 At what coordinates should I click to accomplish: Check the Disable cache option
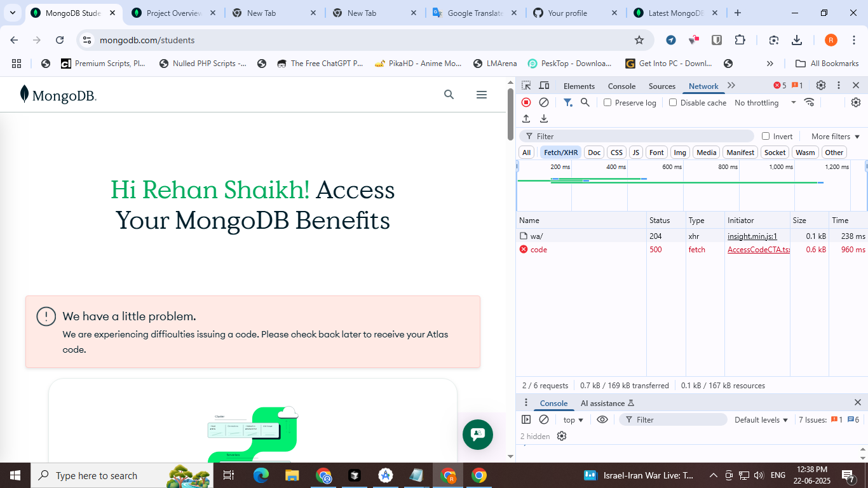point(673,102)
